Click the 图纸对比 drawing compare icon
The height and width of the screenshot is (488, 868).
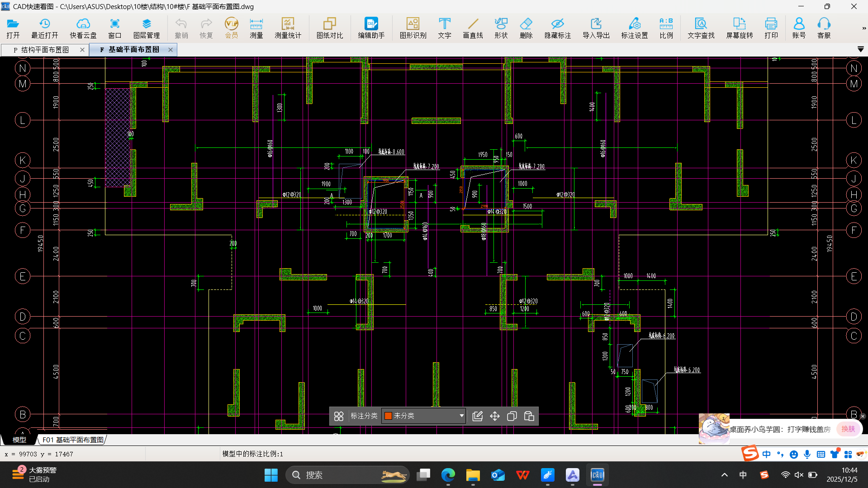tap(329, 28)
